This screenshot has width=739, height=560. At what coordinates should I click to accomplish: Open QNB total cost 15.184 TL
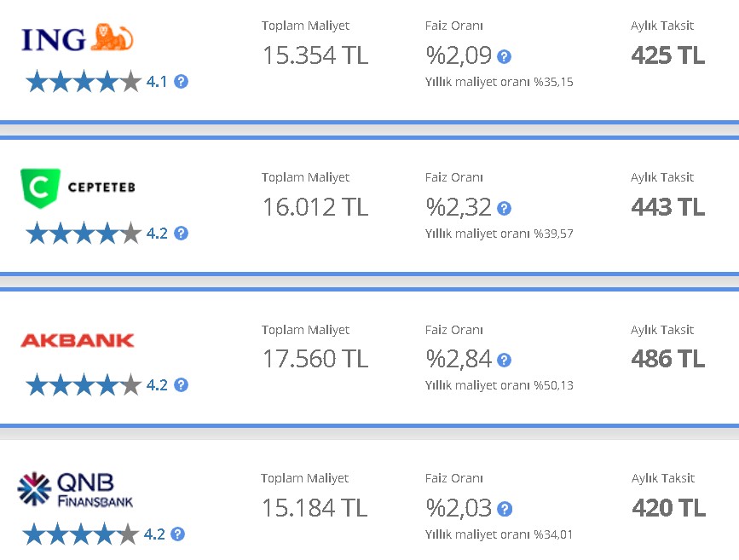point(315,508)
